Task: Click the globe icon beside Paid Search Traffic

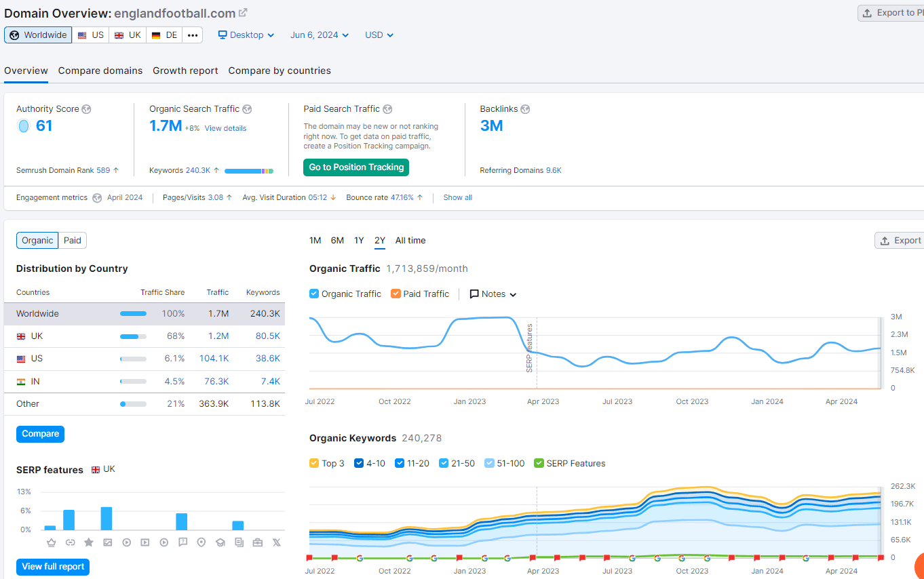Action: tap(387, 109)
